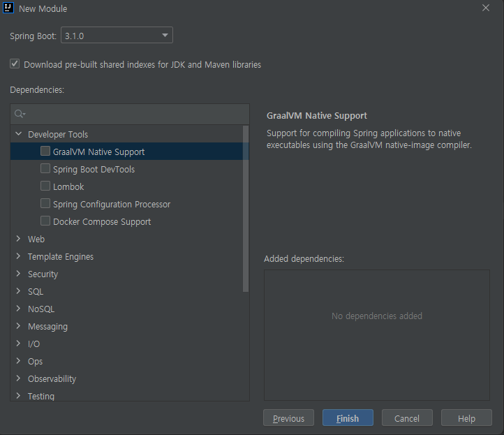Check Docker Compose Support checkbox
This screenshot has height=435, width=504.
pos(45,221)
